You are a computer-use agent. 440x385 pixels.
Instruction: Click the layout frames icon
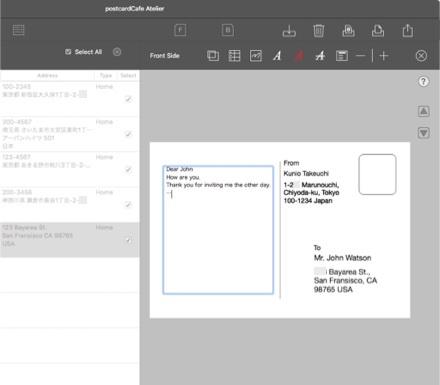click(x=213, y=56)
